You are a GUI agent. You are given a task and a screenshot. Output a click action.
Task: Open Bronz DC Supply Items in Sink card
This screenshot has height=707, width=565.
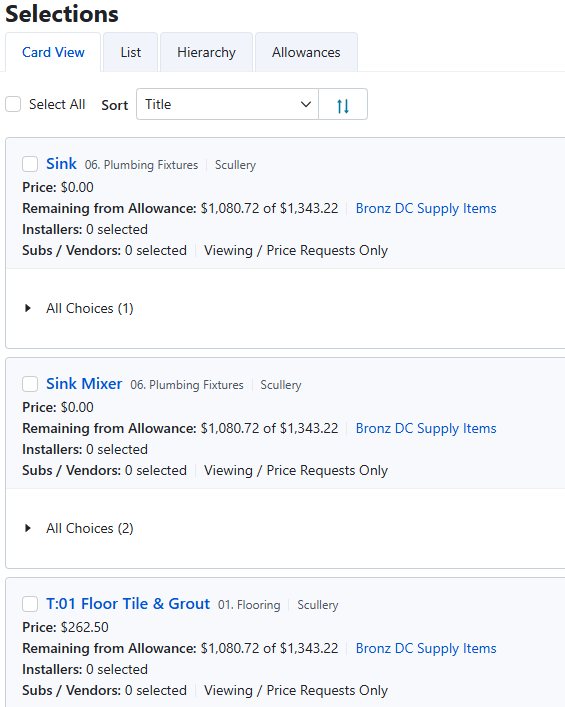pos(426,208)
